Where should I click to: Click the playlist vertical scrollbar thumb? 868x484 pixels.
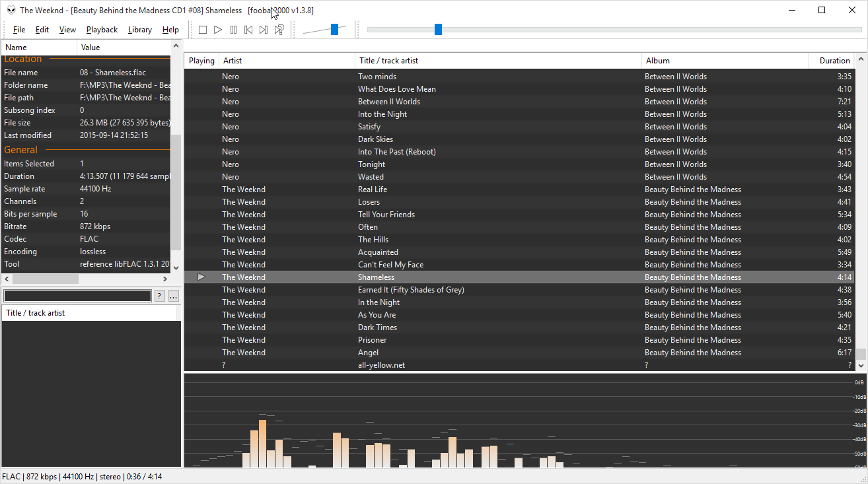click(x=861, y=354)
